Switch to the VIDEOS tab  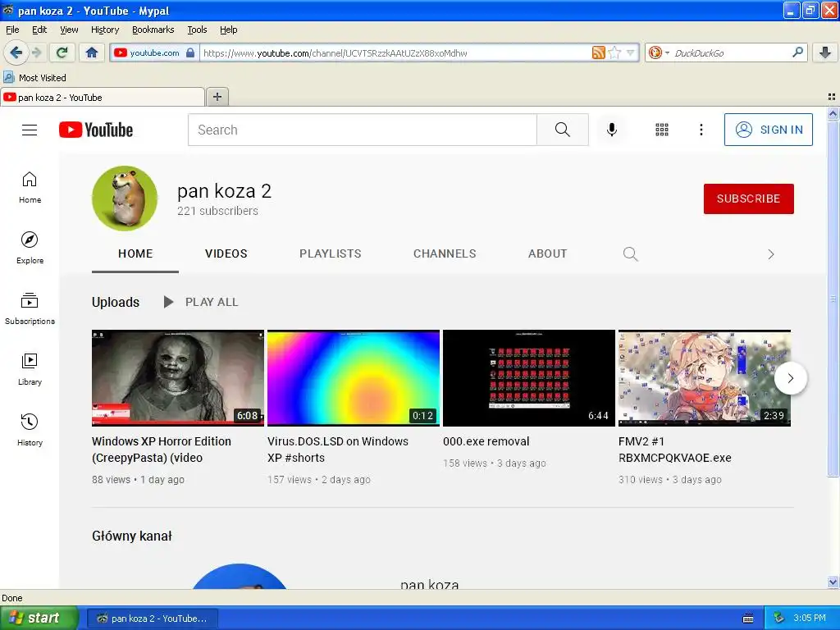pyautogui.click(x=226, y=254)
